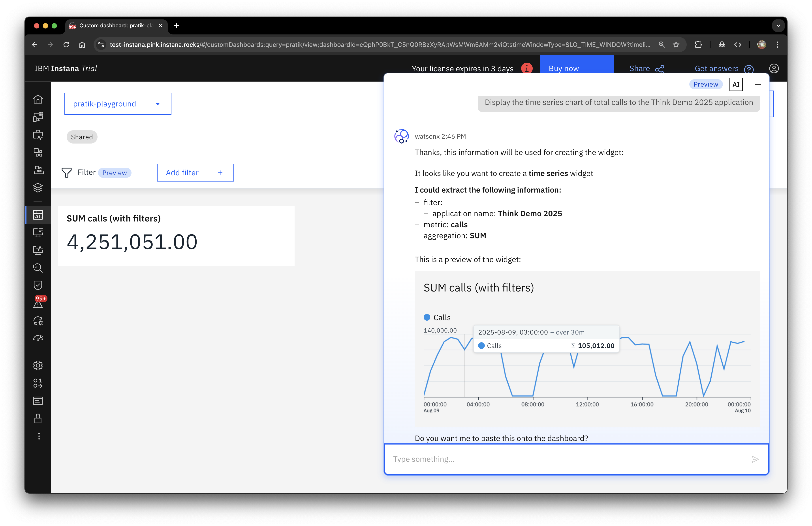Image resolution: width=812 pixels, height=526 pixels.
Task: Toggle the AI label button in chat header
Action: click(x=736, y=84)
